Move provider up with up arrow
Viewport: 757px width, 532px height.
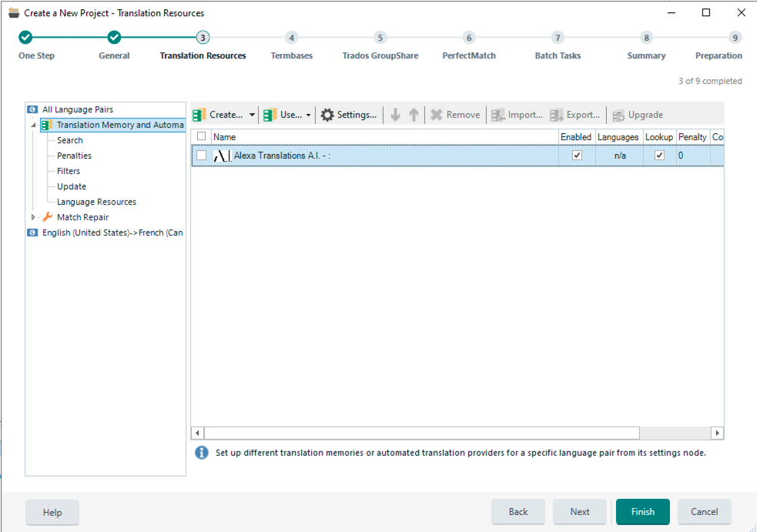414,115
